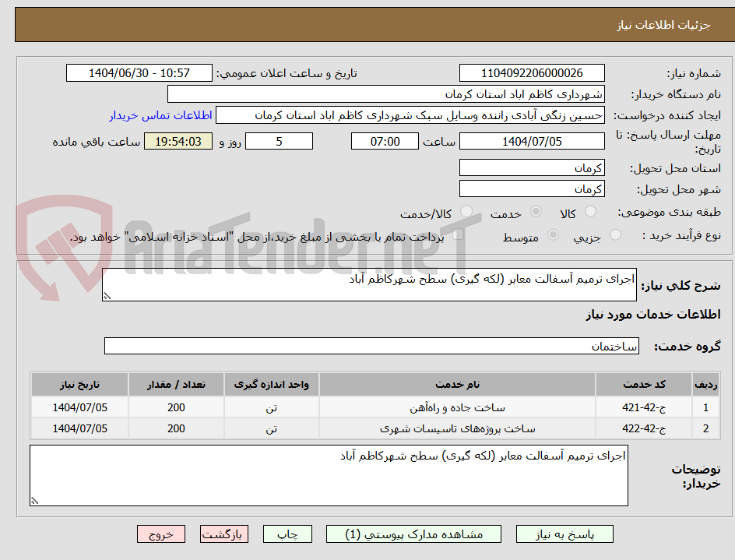
Task: Select the کالا/خدمت radio button
Action: click(x=466, y=211)
